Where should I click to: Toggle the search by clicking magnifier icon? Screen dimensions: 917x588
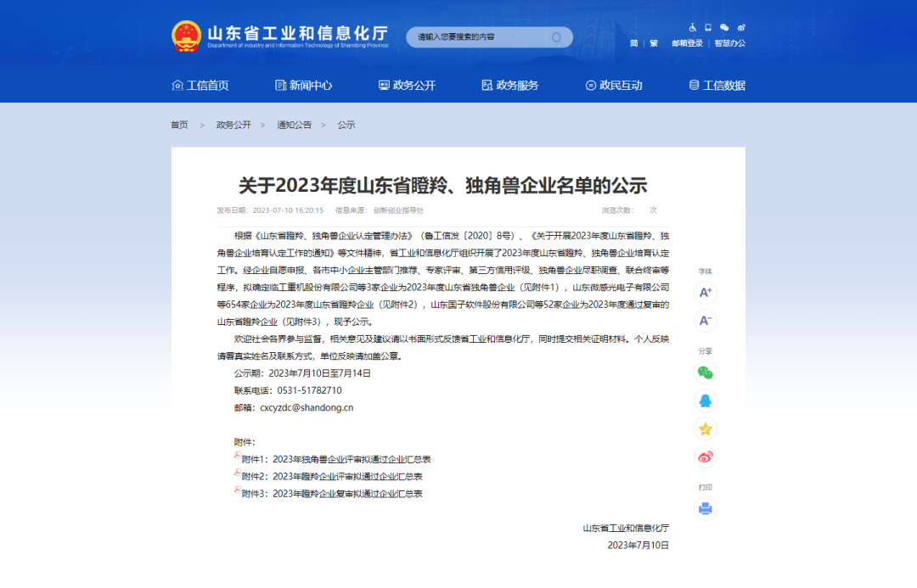[558, 37]
